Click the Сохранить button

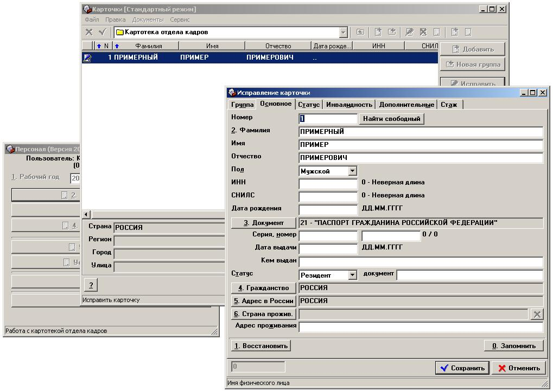[x=462, y=368]
